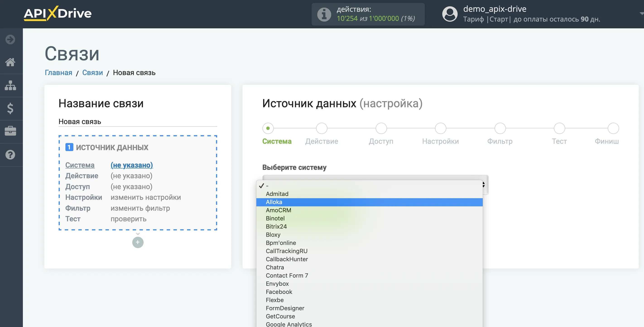
Task: Click the APIX Drive logo
Action: (58, 13)
